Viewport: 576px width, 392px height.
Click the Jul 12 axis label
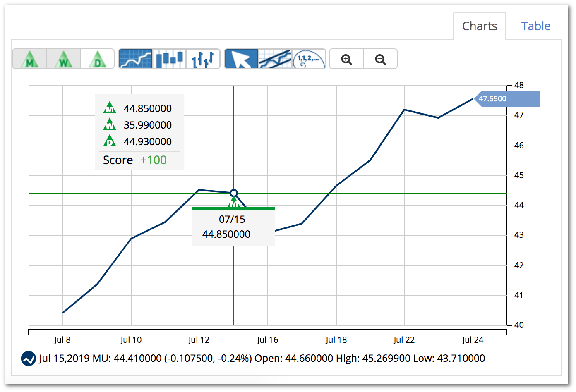coord(199,340)
